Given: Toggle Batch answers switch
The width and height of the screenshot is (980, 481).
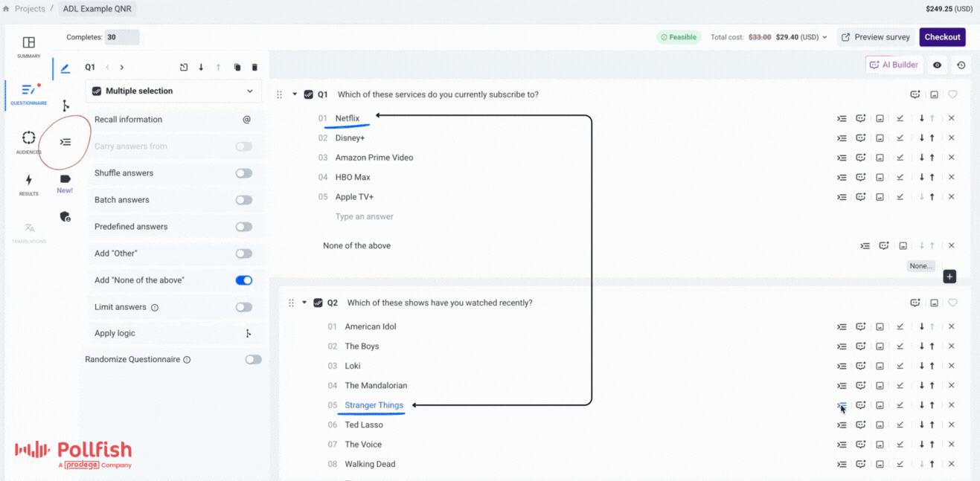Looking at the screenshot, I should point(244,200).
